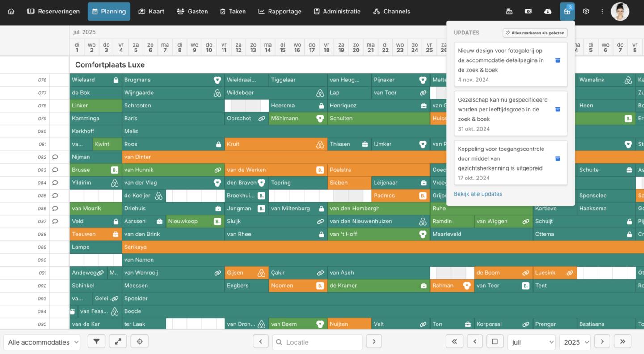
Task: Toggle the square today button
Action: click(x=495, y=341)
